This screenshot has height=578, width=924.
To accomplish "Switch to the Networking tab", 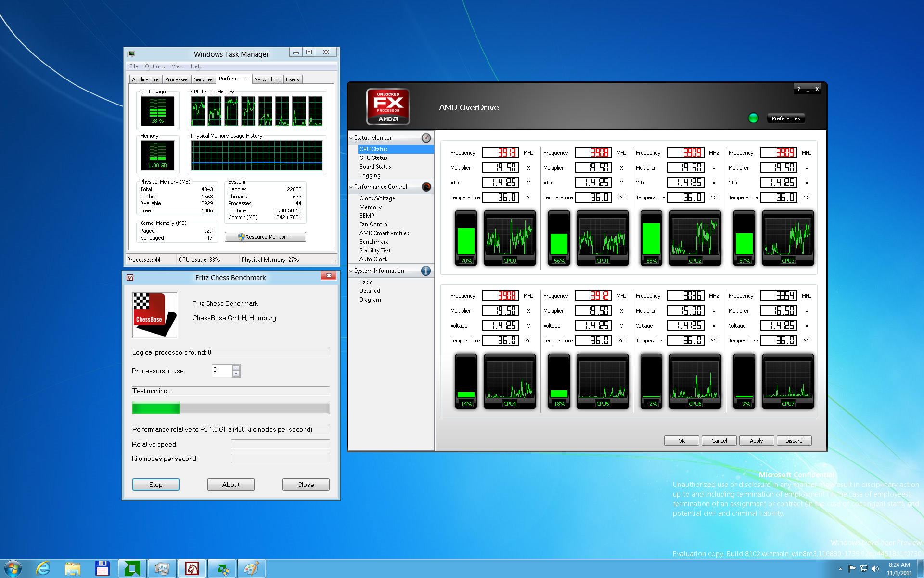I will pos(267,79).
